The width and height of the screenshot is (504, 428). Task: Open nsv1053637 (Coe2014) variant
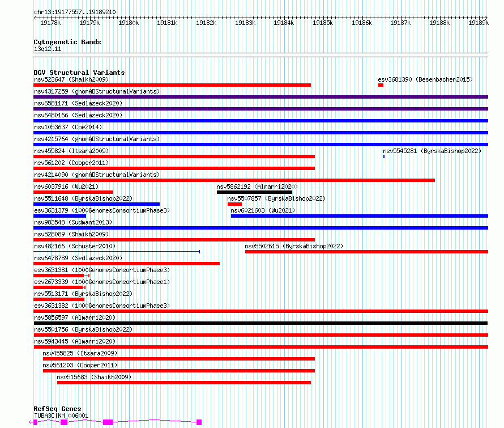[x=68, y=127]
